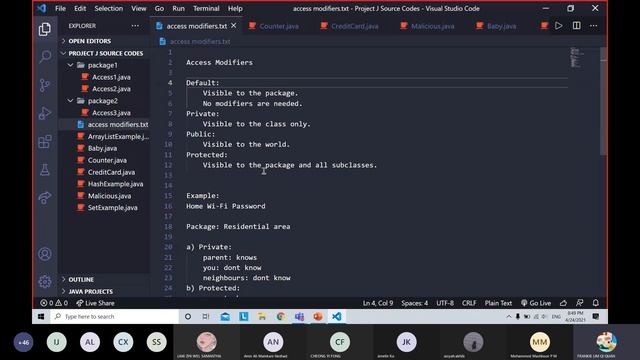Open the Testing flask view
The height and width of the screenshot is (360, 640).
[45, 169]
